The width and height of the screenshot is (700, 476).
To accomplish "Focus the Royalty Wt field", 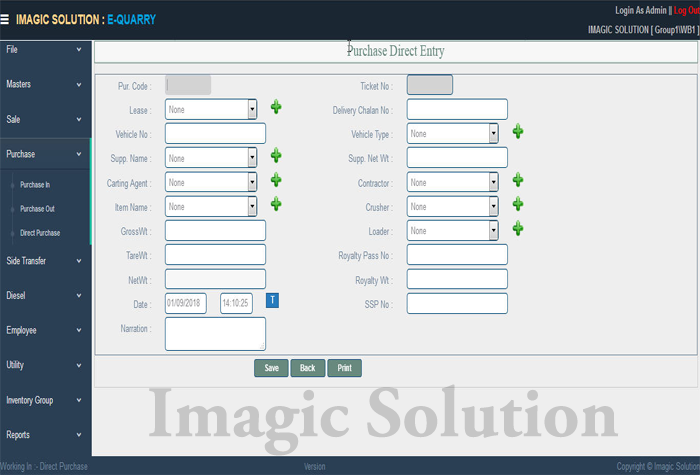I will coord(457,279).
